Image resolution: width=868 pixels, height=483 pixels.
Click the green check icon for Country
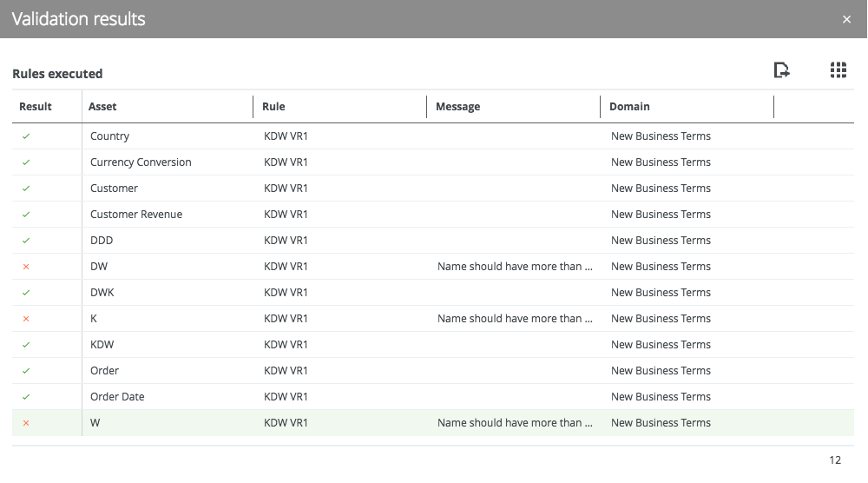[26, 136]
